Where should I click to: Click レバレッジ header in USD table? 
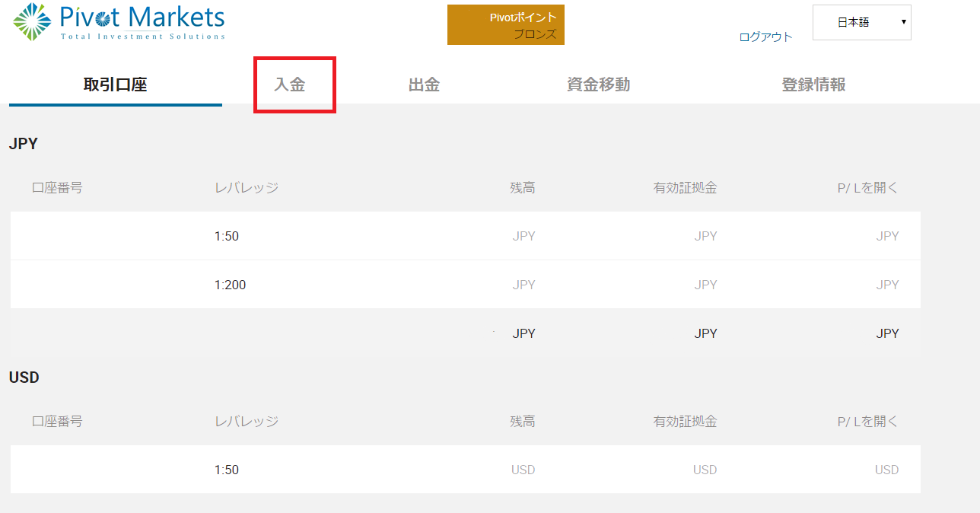pyautogui.click(x=247, y=421)
